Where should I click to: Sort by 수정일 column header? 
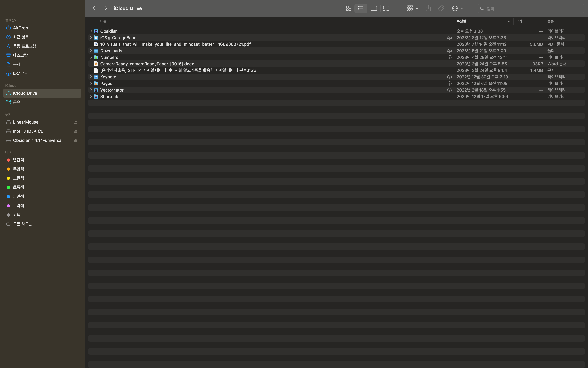[461, 21]
